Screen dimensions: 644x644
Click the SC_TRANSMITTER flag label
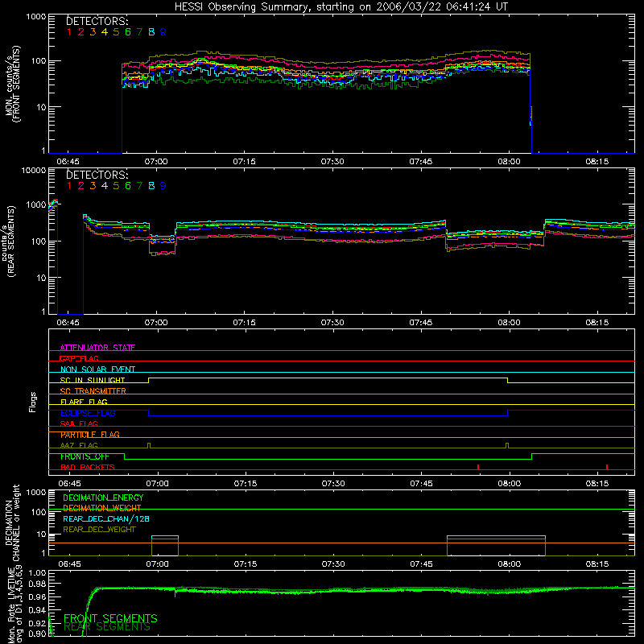(x=93, y=391)
